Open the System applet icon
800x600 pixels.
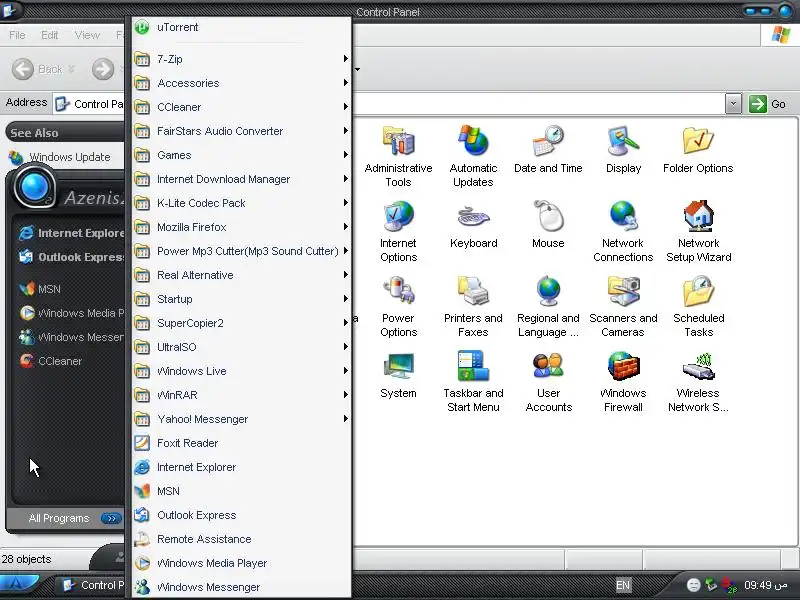tap(398, 375)
